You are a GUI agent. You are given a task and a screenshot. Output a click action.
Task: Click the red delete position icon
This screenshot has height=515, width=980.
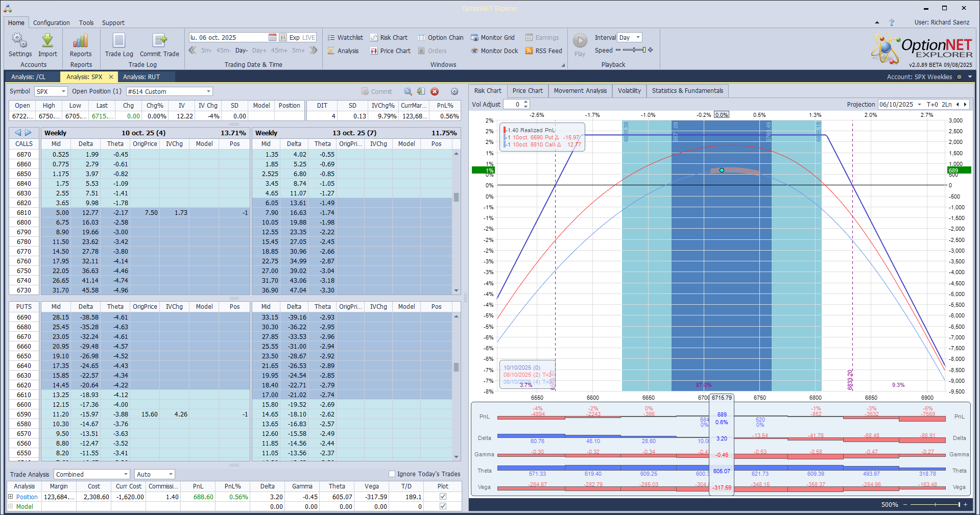pyautogui.click(x=435, y=91)
